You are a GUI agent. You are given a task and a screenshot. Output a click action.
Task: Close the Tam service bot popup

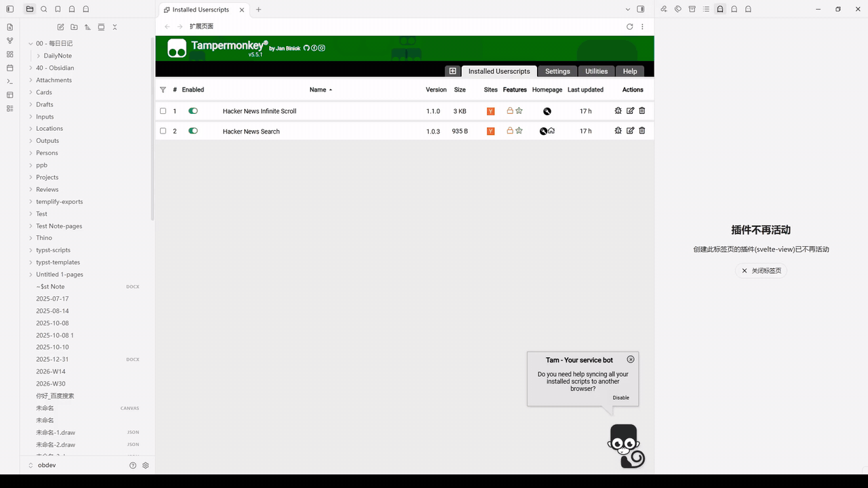tap(631, 359)
